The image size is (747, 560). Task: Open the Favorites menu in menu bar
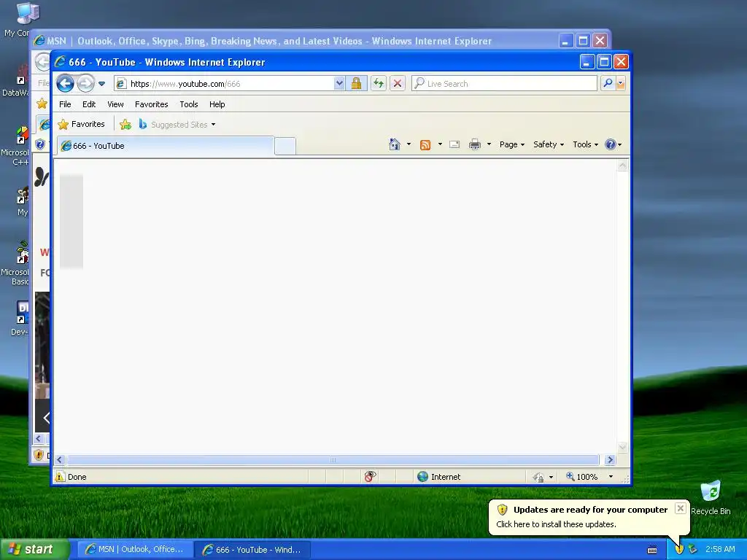pos(152,104)
